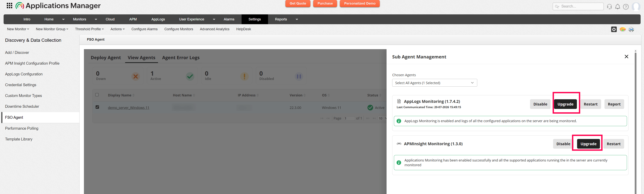The height and width of the screenshot is (194, 644).
Task: Toggle the select-all agents header checkbox
Action: pos(97,95)
